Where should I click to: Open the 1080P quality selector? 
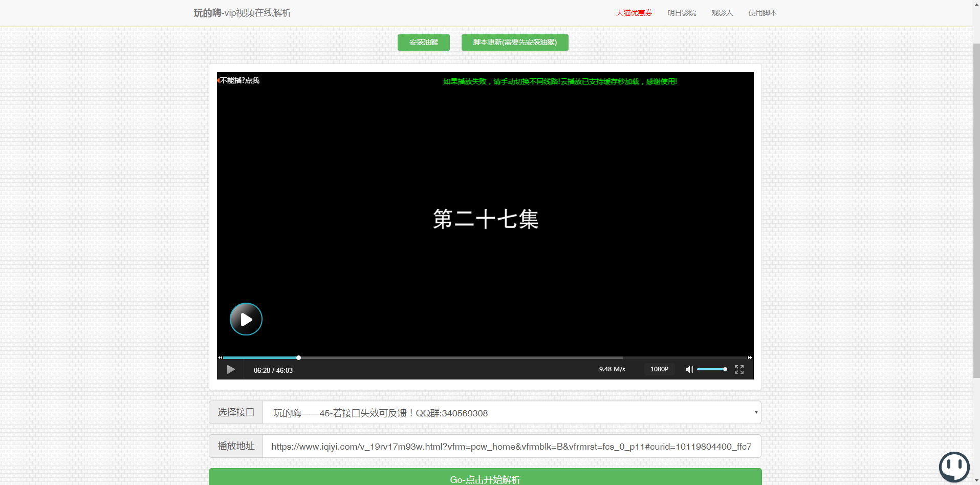(659, 369)
